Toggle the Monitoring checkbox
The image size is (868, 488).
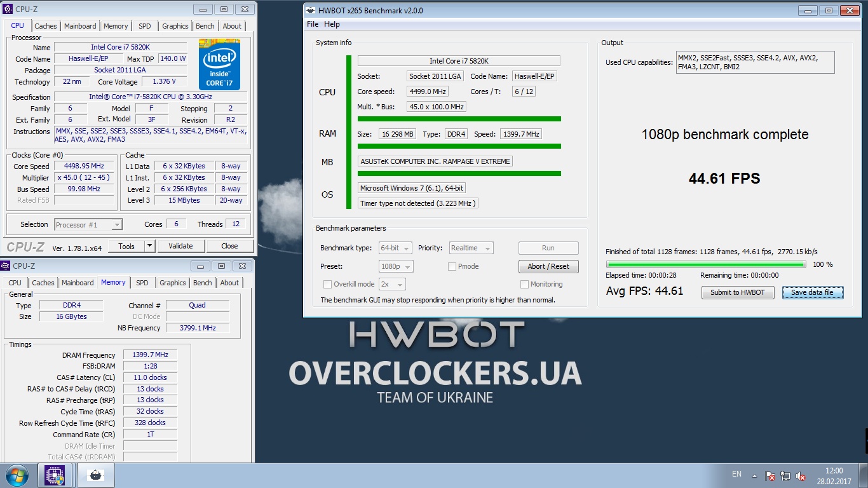524,284
